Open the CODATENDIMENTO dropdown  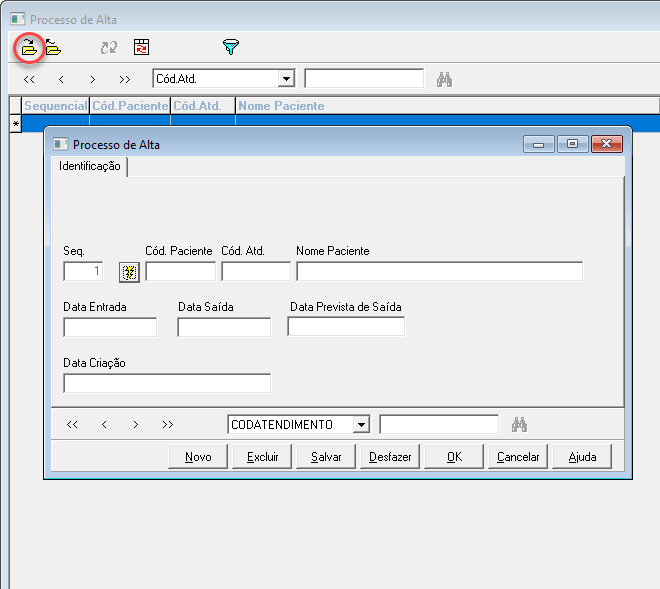point(361,424)
